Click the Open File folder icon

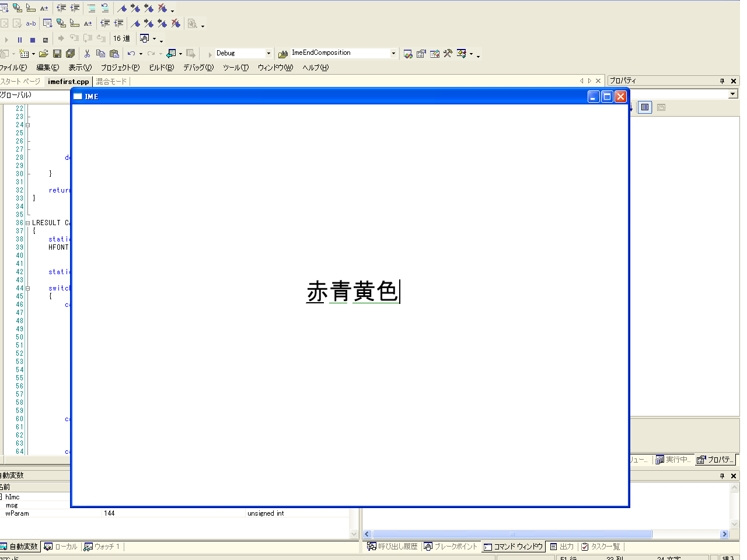(x=43, y=54)
